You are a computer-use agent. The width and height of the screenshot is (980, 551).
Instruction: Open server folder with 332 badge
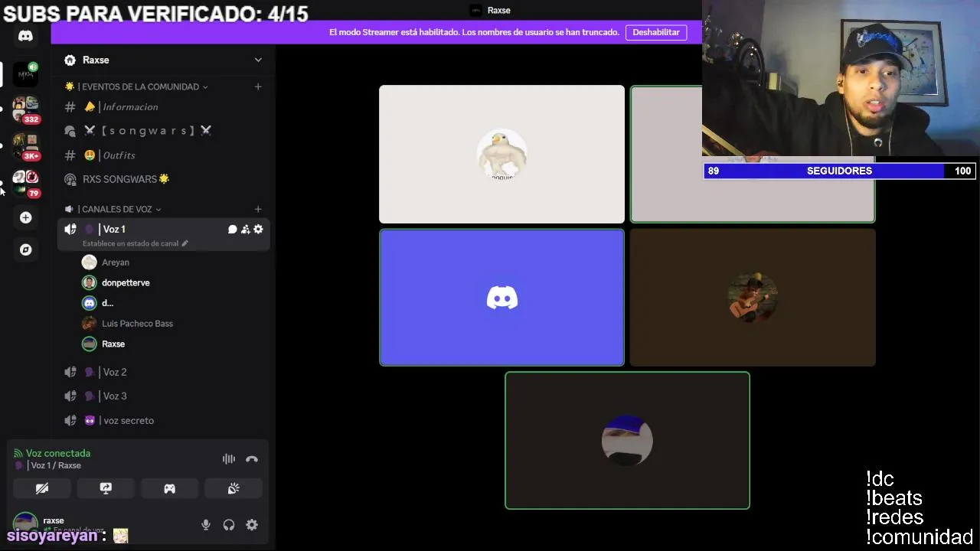[x=25, y=109]
